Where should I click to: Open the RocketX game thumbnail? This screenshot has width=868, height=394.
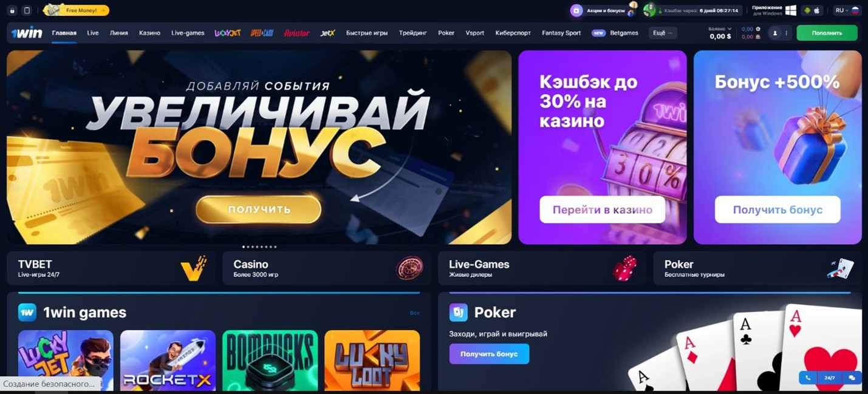click(x=168, y=361)
